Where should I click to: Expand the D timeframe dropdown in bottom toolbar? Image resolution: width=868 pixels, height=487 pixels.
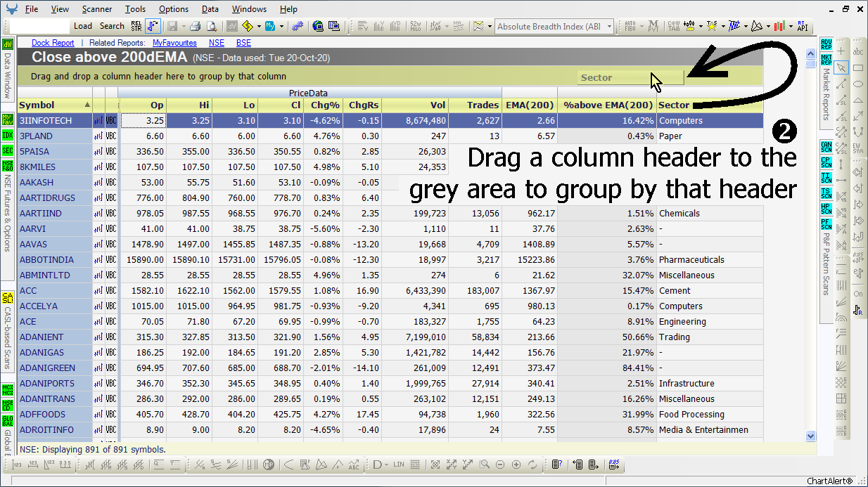point(386,465)
